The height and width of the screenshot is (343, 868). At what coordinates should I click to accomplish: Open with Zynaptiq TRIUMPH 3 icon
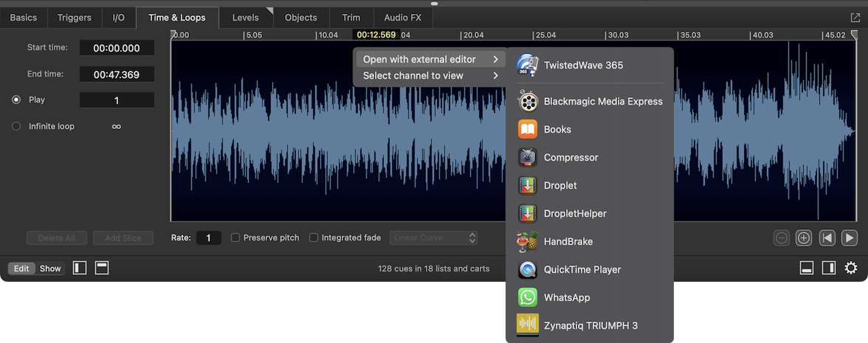[528, 325]
